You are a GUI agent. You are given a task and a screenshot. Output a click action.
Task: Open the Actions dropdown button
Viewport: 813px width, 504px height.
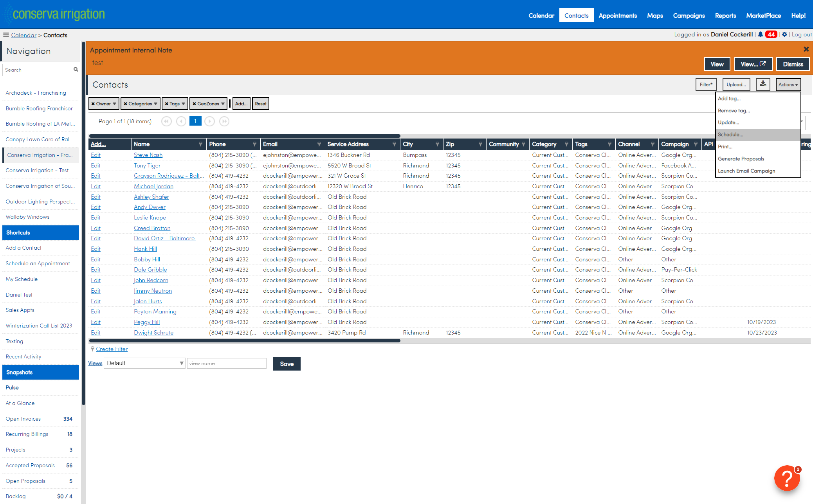coord(788,85)
